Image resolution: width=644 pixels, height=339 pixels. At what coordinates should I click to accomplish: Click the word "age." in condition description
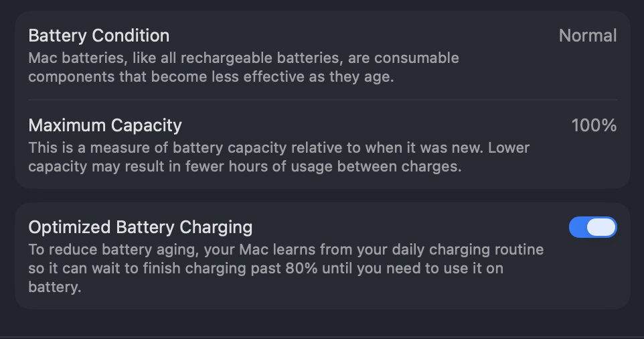[378, 76]
